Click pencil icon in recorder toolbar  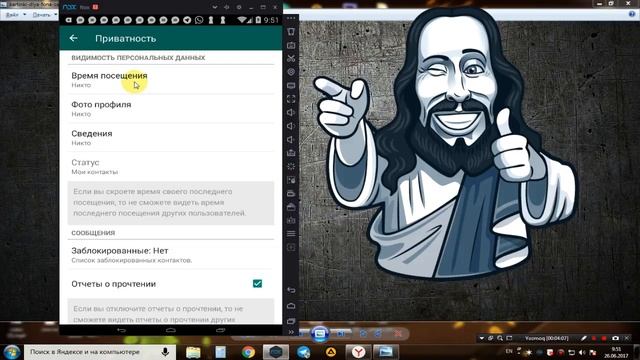[x=584, y=338]
